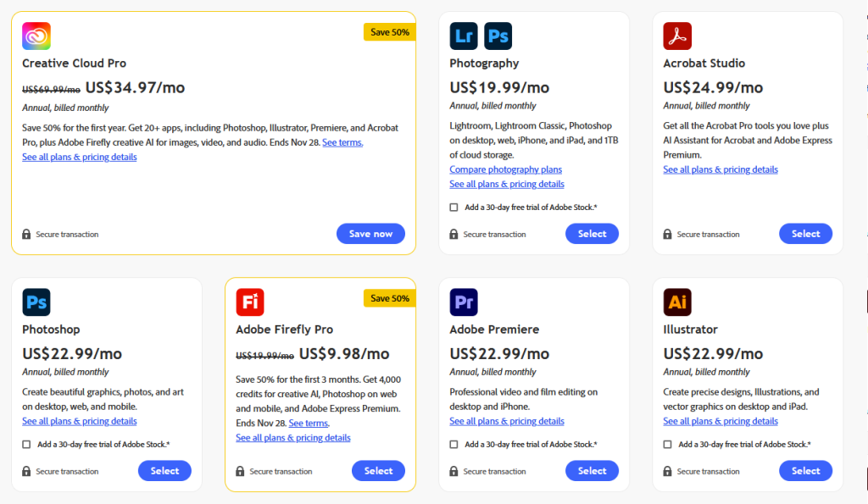Click the Adobe Firefly Fi icon
Viewport: 868px width, 504px height.
coord(250,302)
